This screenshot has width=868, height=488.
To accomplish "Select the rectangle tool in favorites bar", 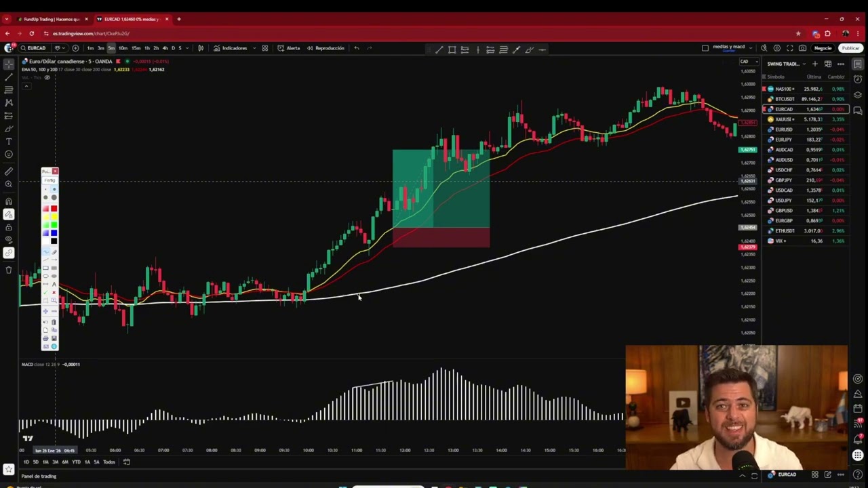I will 452,49.
